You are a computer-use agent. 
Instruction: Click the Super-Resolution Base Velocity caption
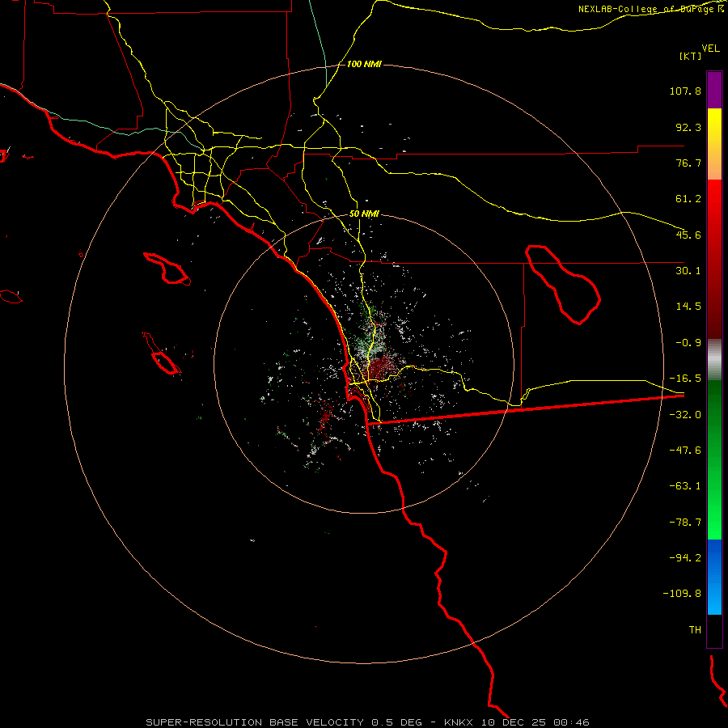367,722
